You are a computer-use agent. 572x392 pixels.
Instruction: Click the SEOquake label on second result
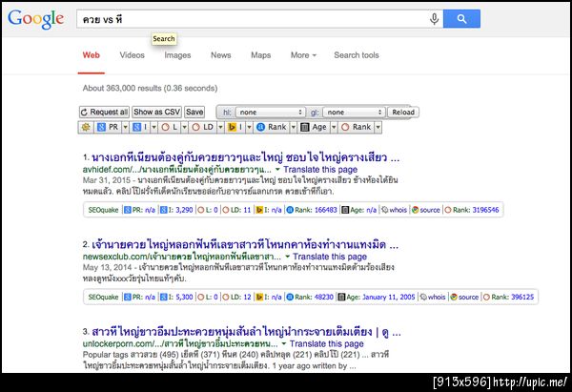(103, 298)
